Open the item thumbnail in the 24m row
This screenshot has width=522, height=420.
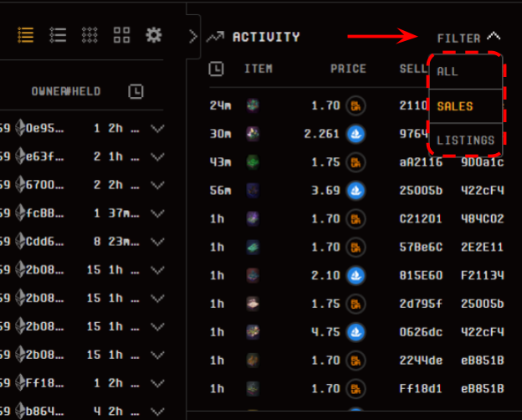pos(253,105)
